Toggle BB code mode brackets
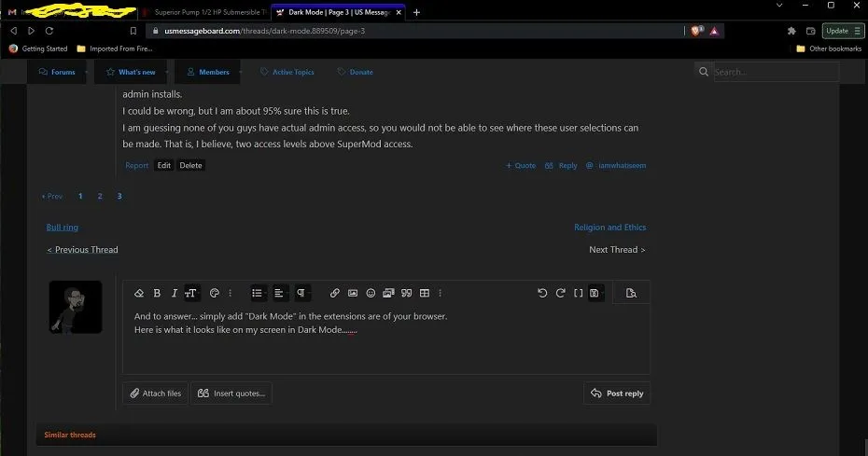The image size is (868, 456). tap(578, 293)
